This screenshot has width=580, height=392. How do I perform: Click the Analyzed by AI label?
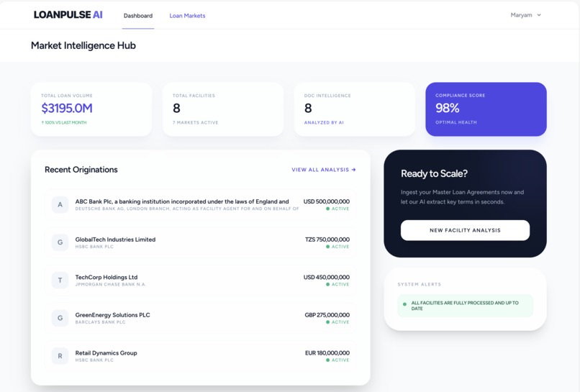click(324, 122)
